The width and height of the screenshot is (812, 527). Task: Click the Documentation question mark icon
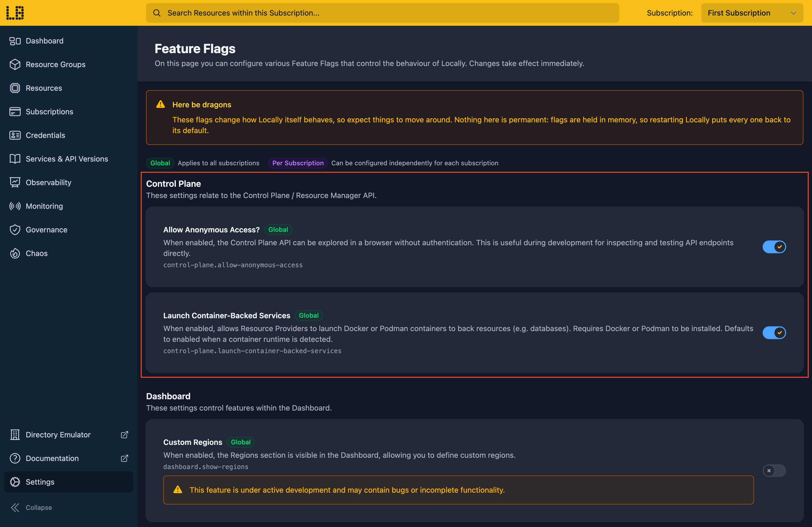click(15, 458)
